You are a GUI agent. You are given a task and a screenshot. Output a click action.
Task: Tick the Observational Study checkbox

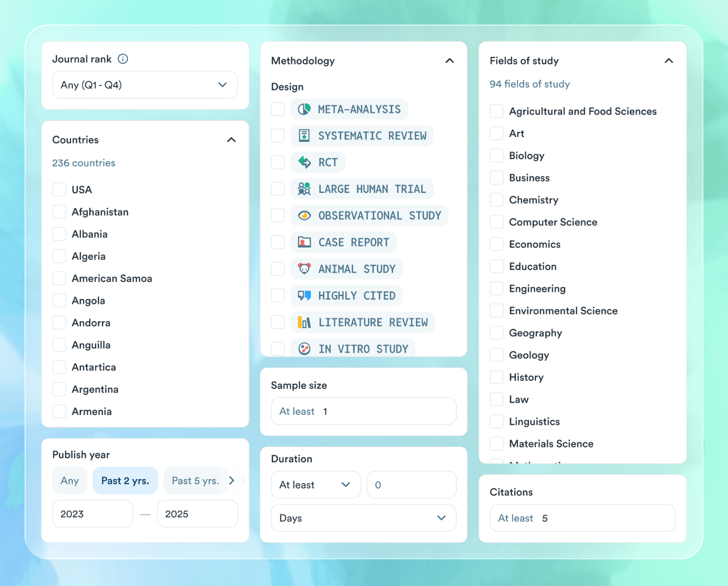click(x=278, y=215)
